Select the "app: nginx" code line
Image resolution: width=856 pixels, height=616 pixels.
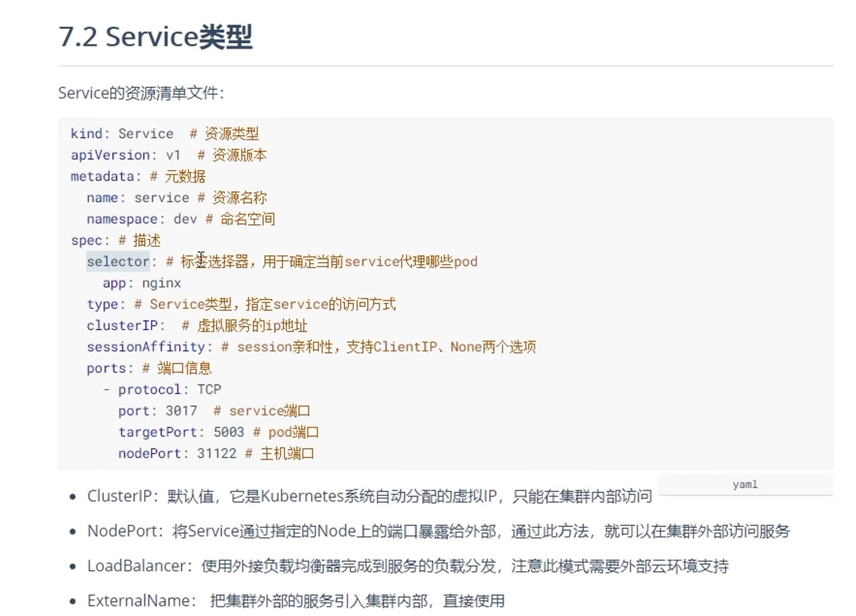[x=142, y=283]
